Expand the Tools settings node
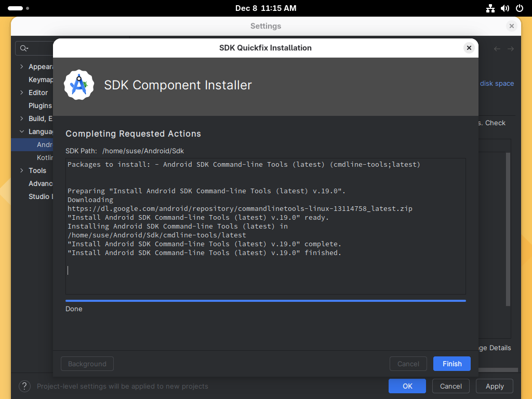 pyautogui.click(x=22, y=170)
